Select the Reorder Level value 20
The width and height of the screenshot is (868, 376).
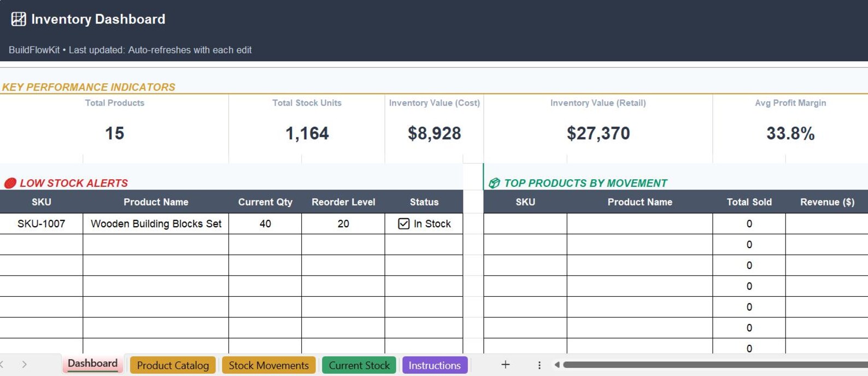343,224
